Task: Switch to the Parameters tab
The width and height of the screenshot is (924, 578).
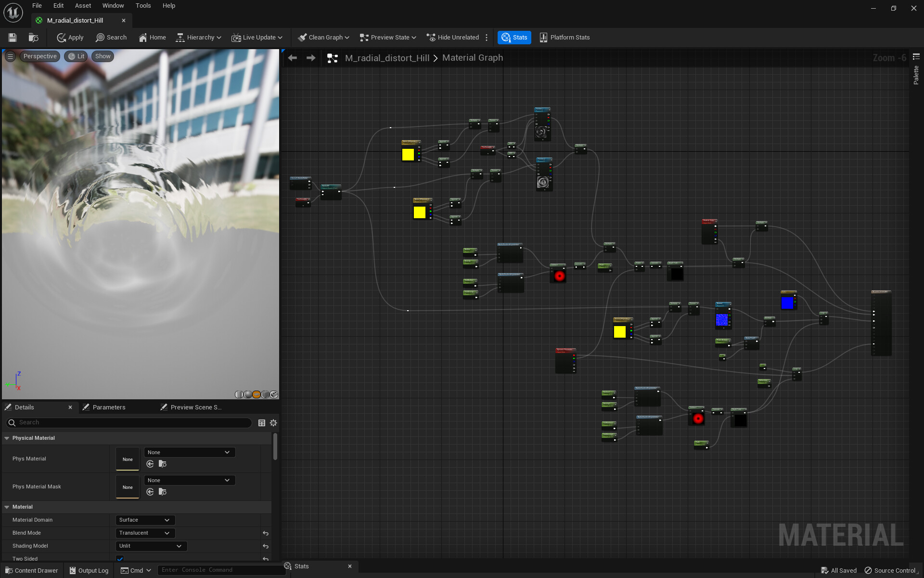Action: 109,407
